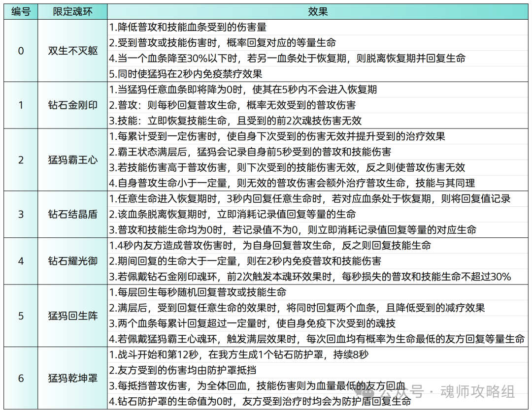Viewport: 532px width, 413px height.
Task: Click row starting 每累计受到一定伤害时
Action: point(318,136)
